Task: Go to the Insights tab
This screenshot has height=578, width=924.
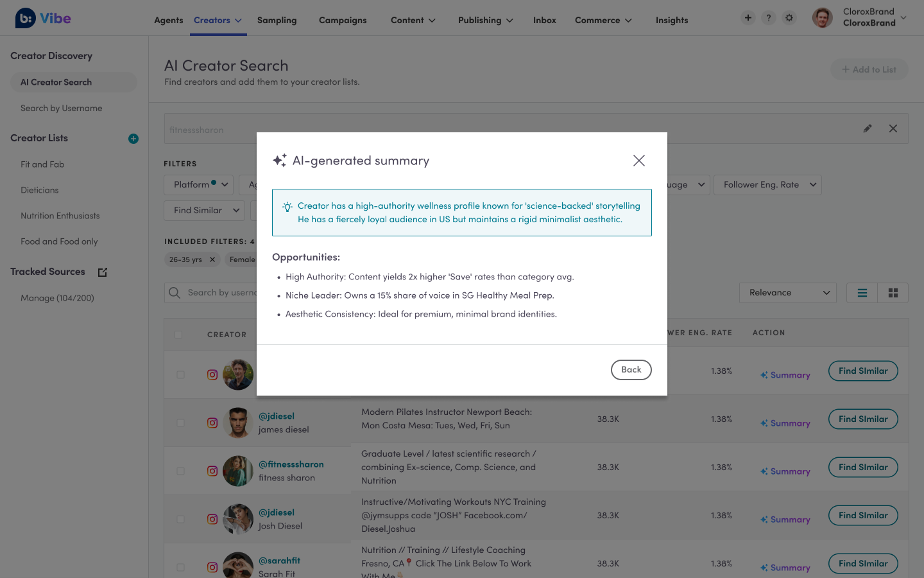Action: [x=672, y=21]
